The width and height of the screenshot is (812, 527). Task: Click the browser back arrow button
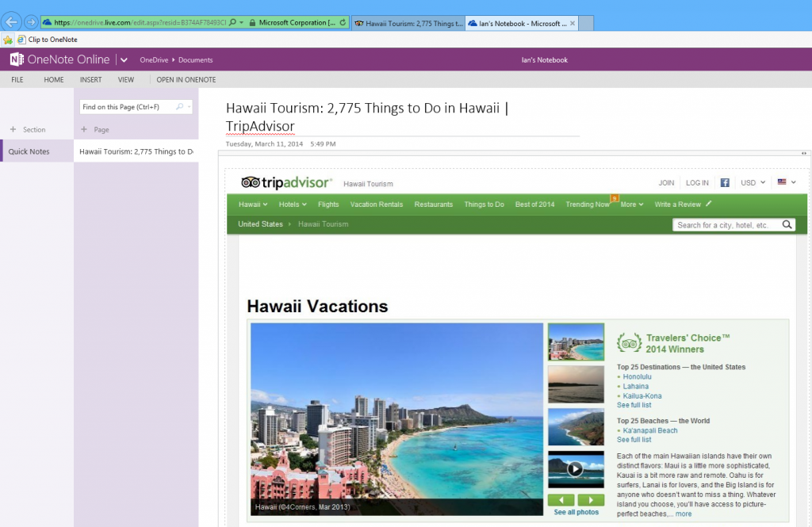tap(12, 22)
